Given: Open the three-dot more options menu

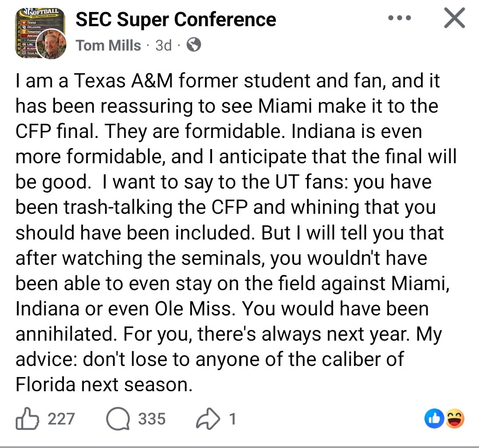Looking at the screenshot, I should click(x=399, y=18).
